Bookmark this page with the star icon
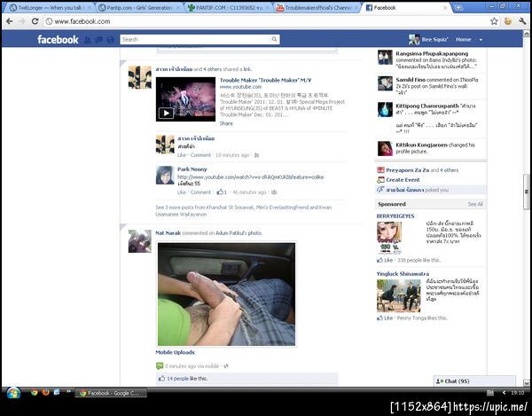This screenshot has width=532, height=416. [x=494, y=21]
